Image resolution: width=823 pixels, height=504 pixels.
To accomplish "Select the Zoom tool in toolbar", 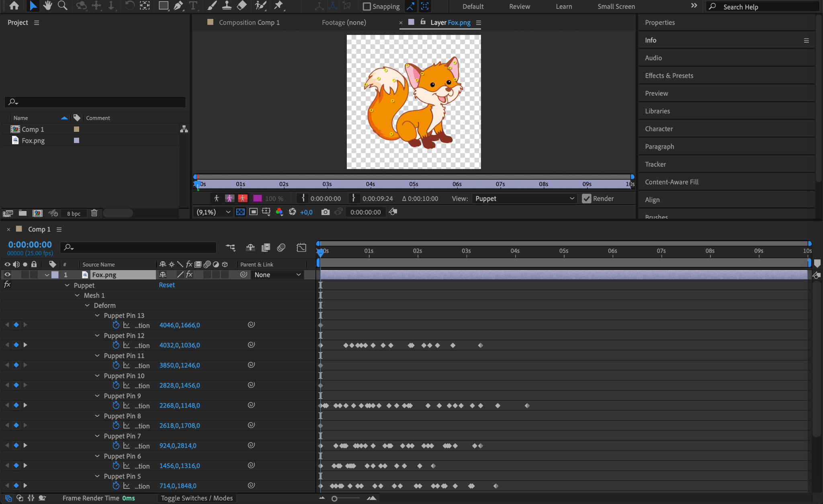I will point(62,6).
